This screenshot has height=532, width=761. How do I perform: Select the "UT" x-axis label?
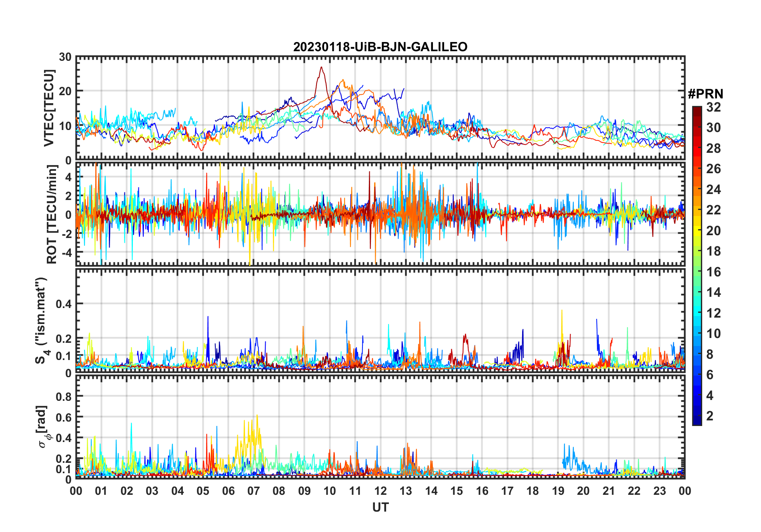tap(380, 507)
